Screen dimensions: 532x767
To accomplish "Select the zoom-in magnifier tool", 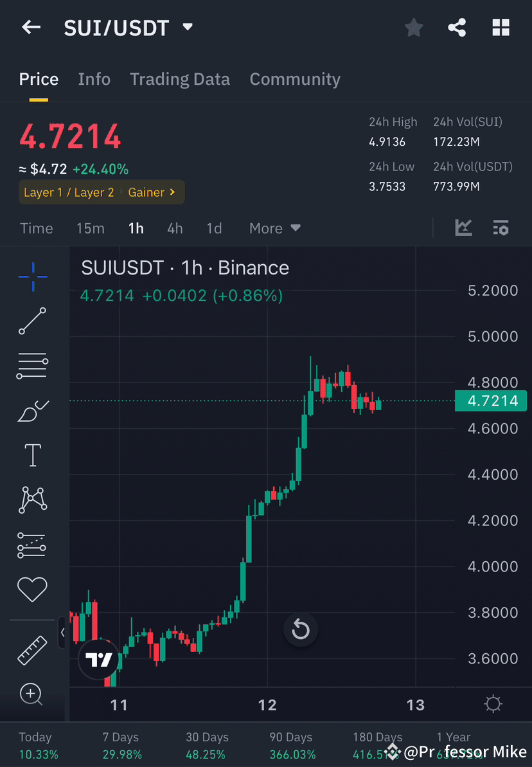I will [31, 694].
